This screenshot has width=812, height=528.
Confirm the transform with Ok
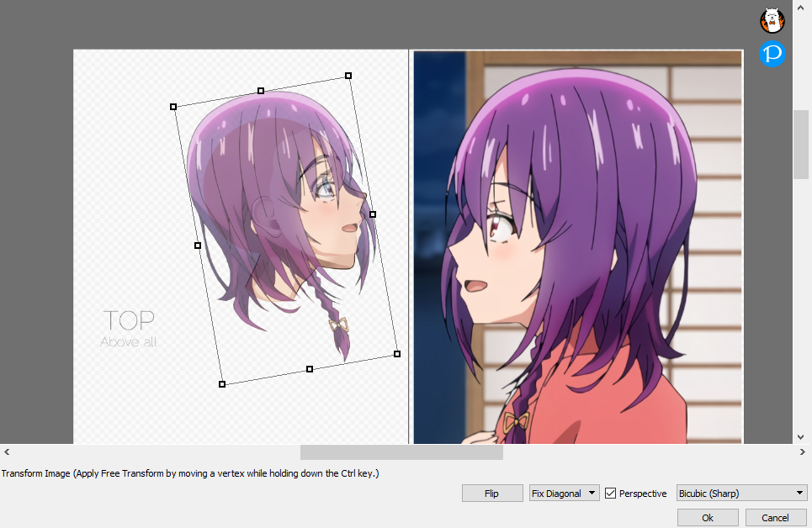click(x=708, y=518)
